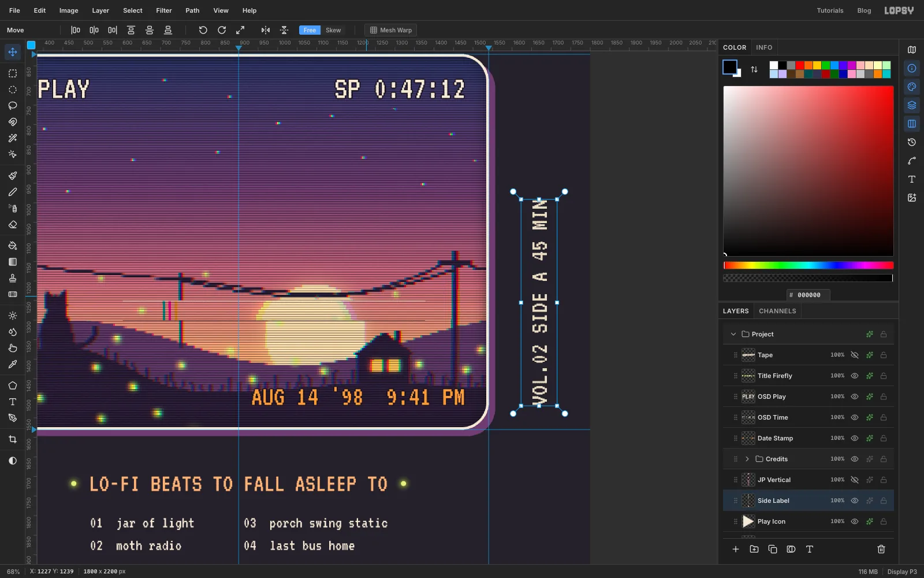The height and width of the screenshot is (578, 924).
Task: Click the rotate counter-clockwise icon
Action: point(203,30)
